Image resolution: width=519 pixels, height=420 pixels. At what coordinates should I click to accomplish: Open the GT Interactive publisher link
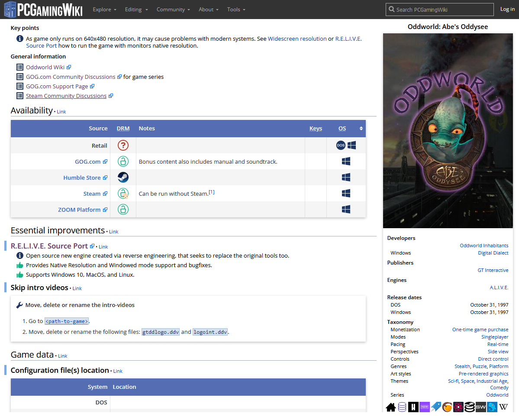[493, 270]
